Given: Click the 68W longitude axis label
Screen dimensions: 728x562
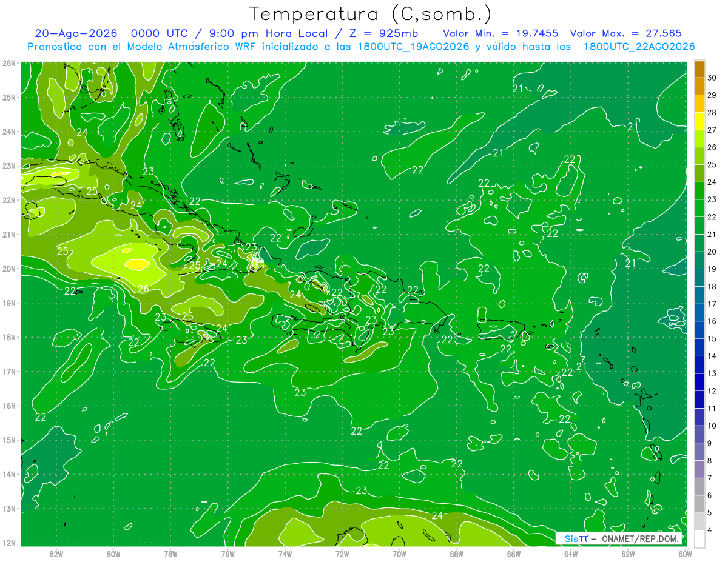Looking at the screenshot, I should 456,553.
